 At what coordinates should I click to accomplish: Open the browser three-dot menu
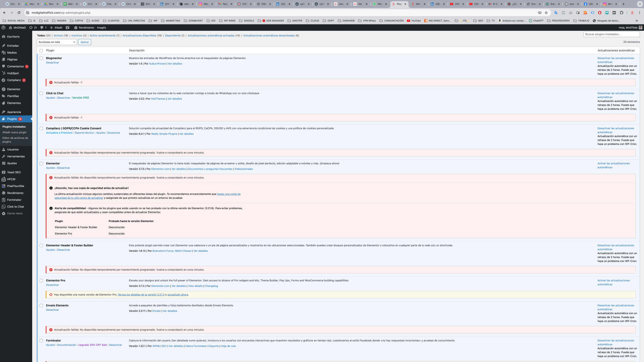[x=639, y=13]
